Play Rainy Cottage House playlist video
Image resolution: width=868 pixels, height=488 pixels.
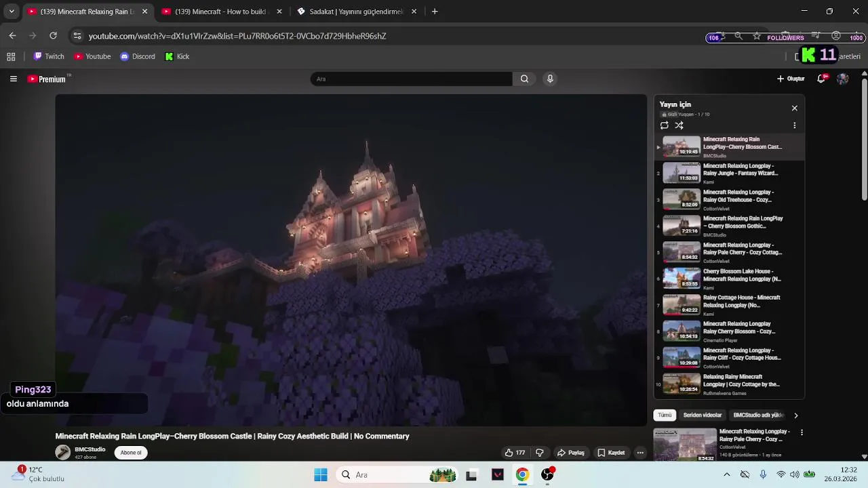729,305
